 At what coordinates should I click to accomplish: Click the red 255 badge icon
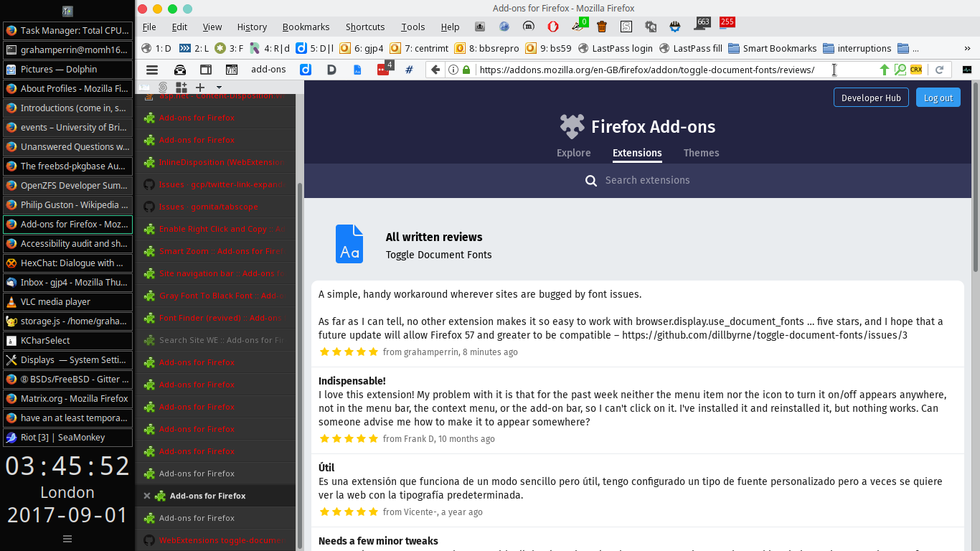tap(726, 23)
